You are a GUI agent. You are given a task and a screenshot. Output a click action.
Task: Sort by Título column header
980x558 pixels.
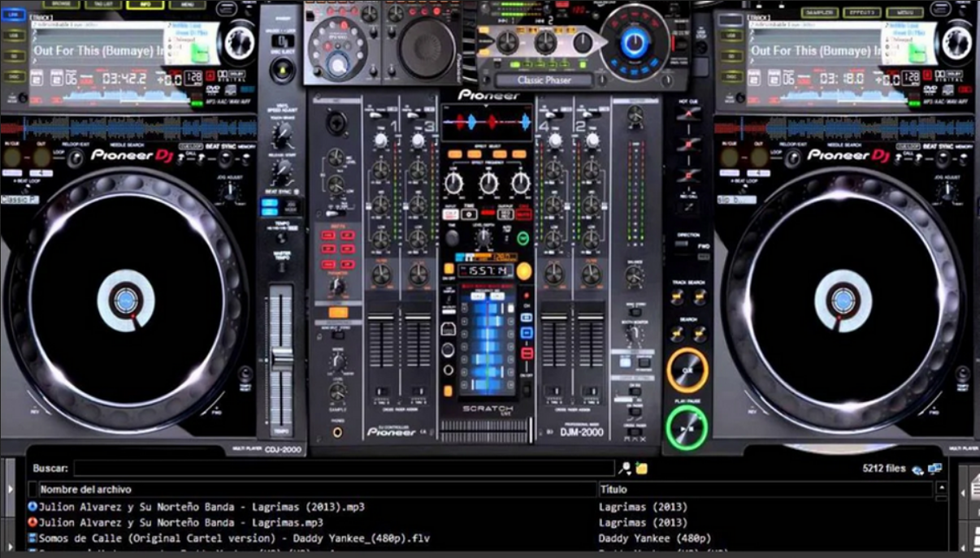tap(765, 490)
